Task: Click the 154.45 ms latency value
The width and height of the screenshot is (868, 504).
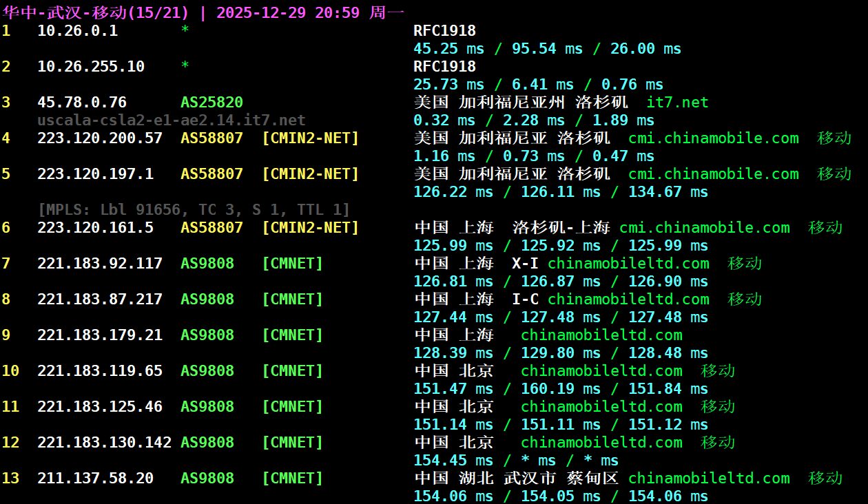Action: click(453, 461)
